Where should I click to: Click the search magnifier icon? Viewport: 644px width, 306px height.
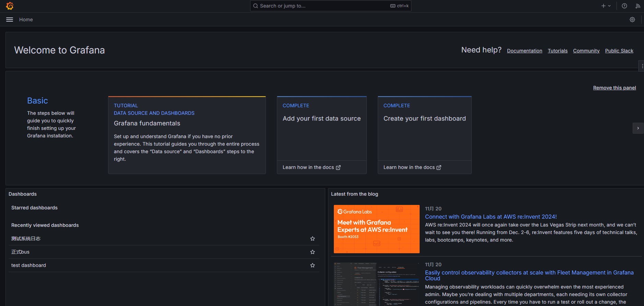(256, 6)
